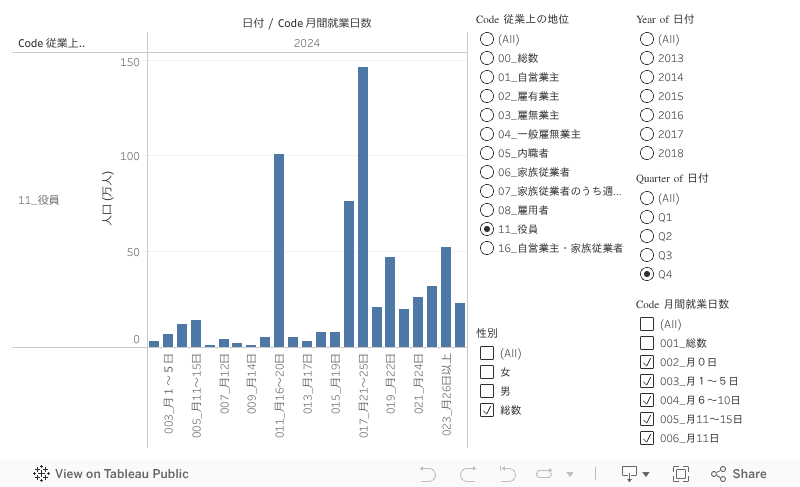The height and width of the screenshot is (487, 800).
Task: Choose quarter Q2
Action: (x=646, y=236)
